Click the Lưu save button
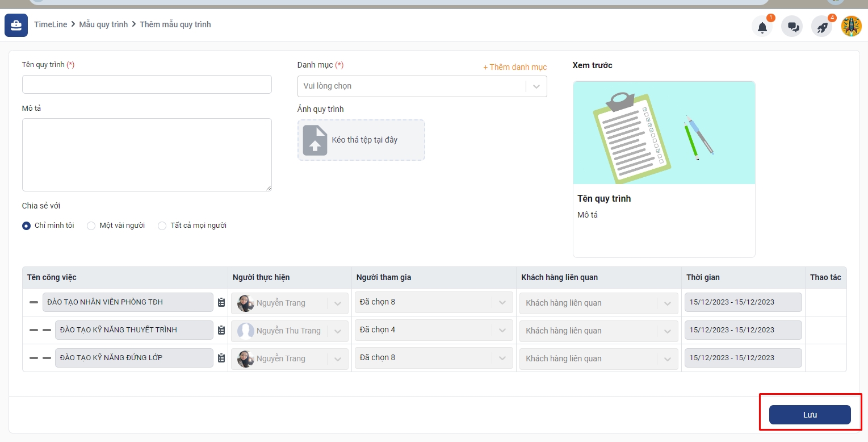Image resolution: width=868 pixels, height=442 pixels. click(810, 415)
